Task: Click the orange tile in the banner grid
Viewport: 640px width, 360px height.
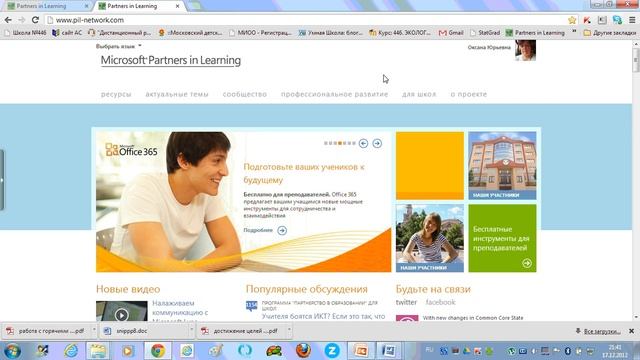Action: coord(430,166)
